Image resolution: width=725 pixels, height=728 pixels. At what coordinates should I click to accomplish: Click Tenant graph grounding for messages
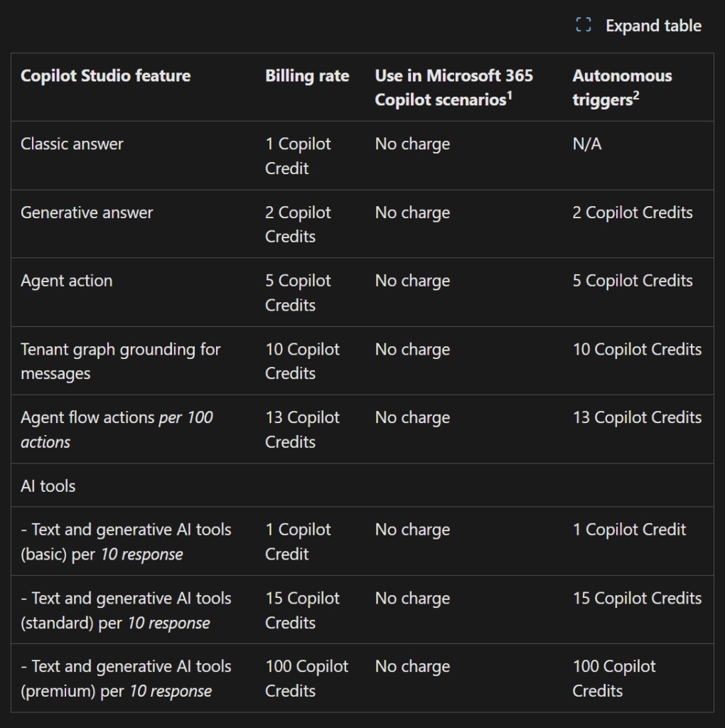(x=120, y=360)
